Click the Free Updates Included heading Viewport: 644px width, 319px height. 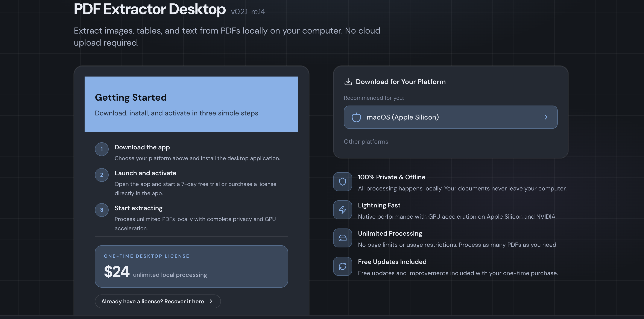coord(392,262)
